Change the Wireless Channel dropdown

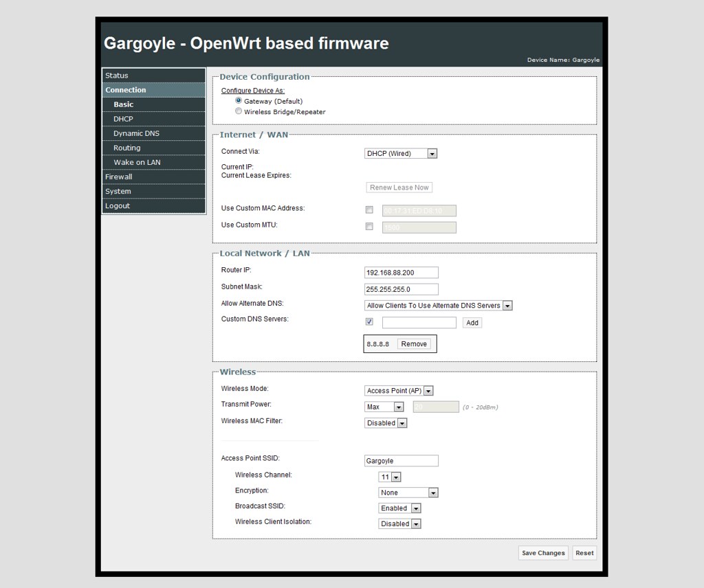[x=395, y=476]
